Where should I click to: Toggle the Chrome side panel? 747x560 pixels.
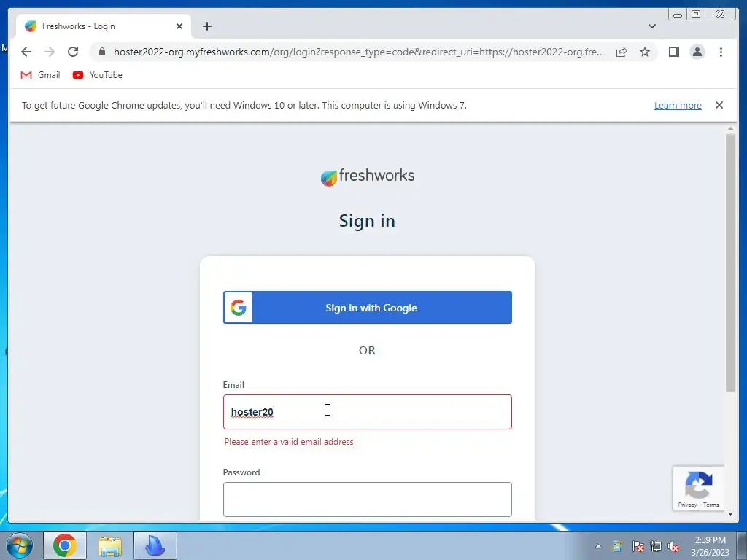coord(673,52)
